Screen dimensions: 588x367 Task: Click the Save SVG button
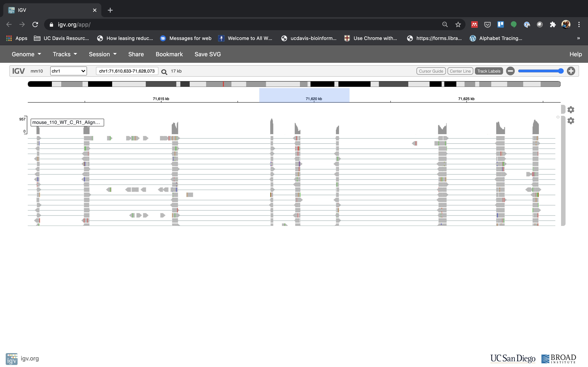tap(207, 54)
